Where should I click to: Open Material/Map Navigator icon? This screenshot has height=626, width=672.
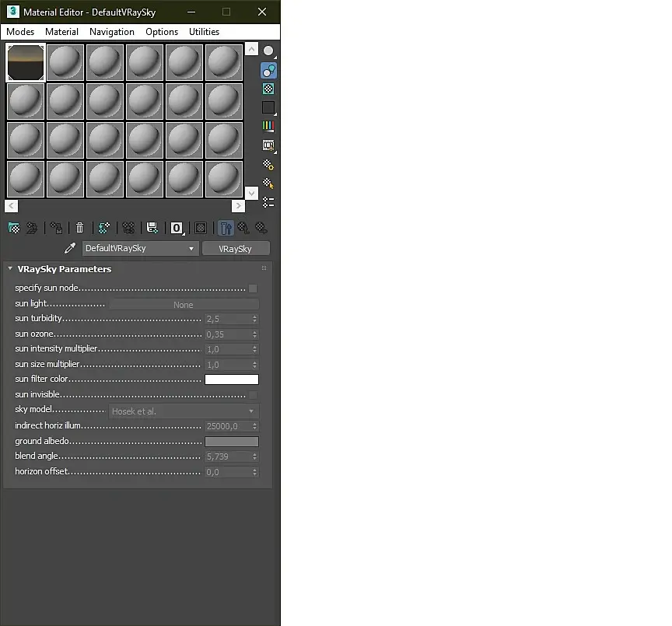[x=268, y=202]
